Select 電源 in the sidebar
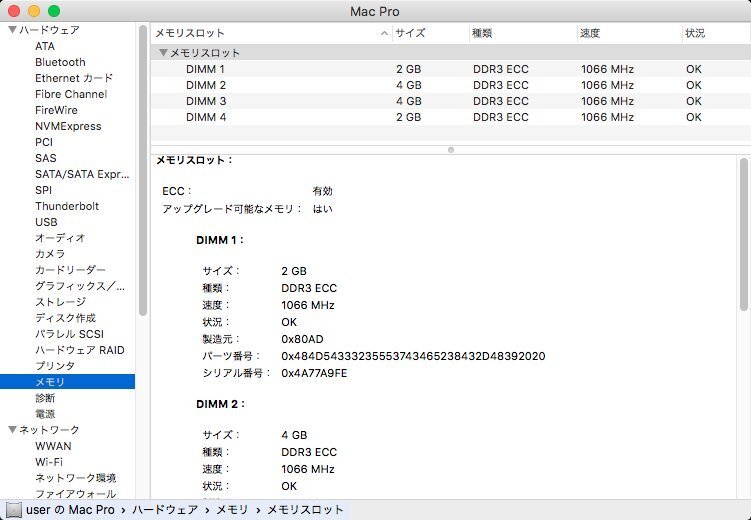This screenshot has height=520, width=751. (x=45, y=414)
